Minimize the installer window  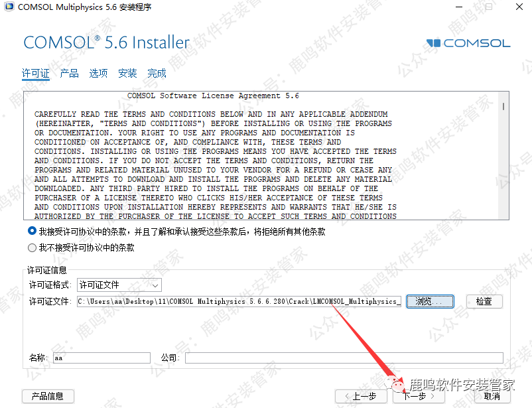click(x=459, y=7)
